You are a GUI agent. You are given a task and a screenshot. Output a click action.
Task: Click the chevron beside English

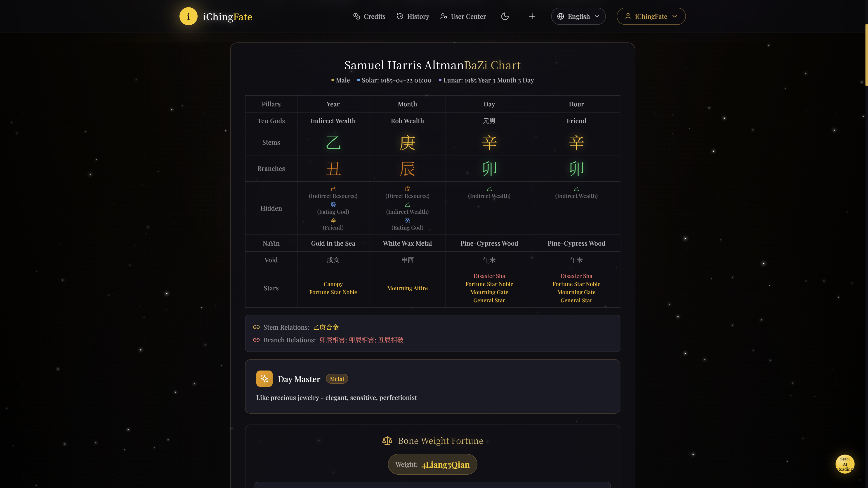point(597,16)
